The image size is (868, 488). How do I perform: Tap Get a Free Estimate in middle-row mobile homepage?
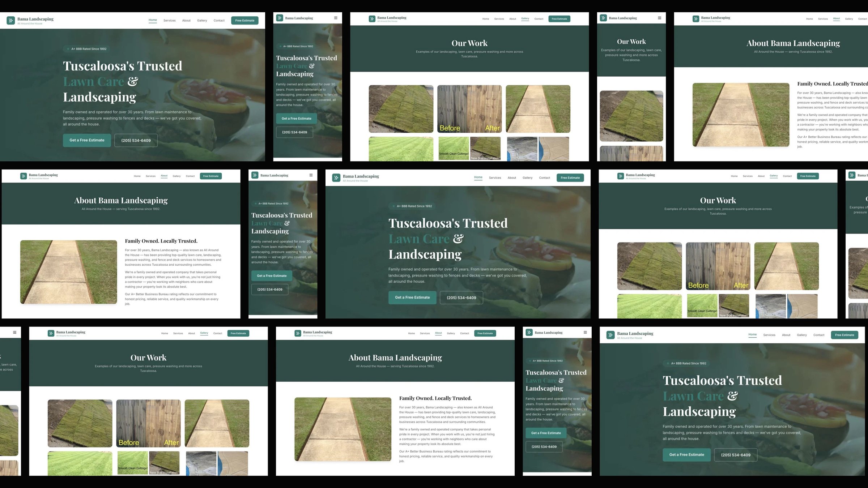272,276
